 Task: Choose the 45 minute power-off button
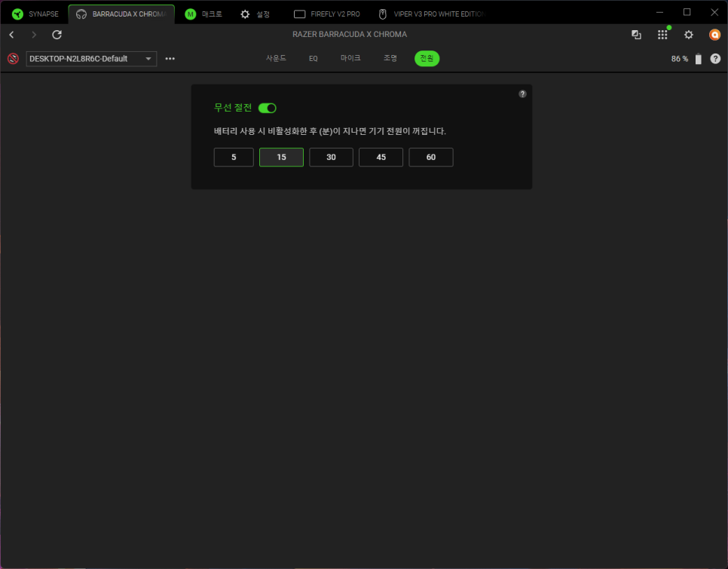tap(381, 158)
